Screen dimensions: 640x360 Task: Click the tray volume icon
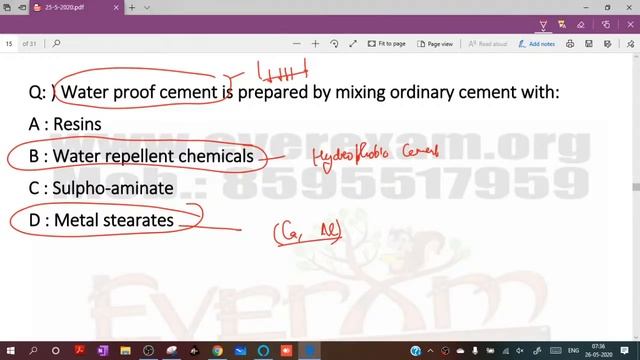tap(520, 351)
